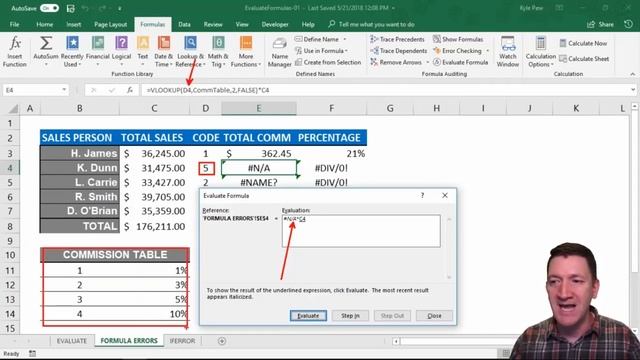This screenshot has width=640, height=360.
Task: Click the Share button
Action: (600, 24)
